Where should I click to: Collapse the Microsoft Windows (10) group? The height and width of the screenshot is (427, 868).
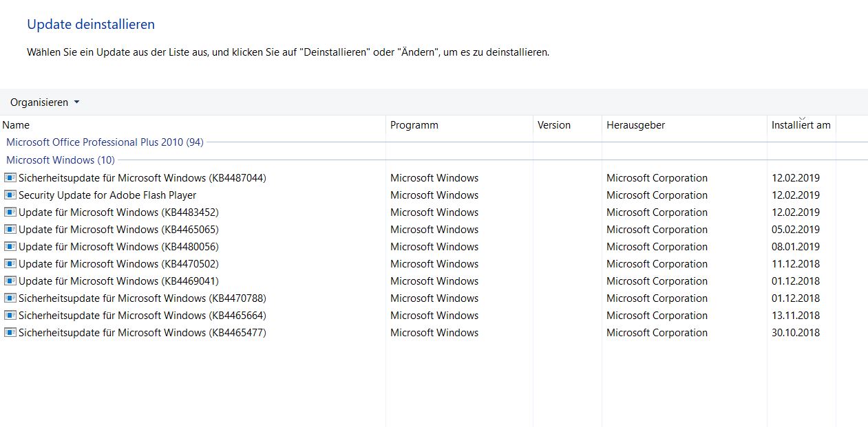(x=61, y=160)
